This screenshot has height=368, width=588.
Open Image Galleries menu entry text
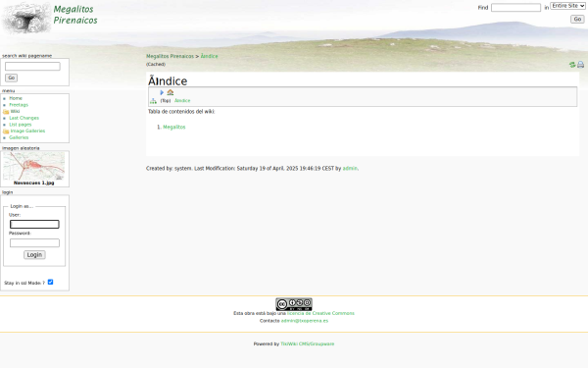(27, 131)
